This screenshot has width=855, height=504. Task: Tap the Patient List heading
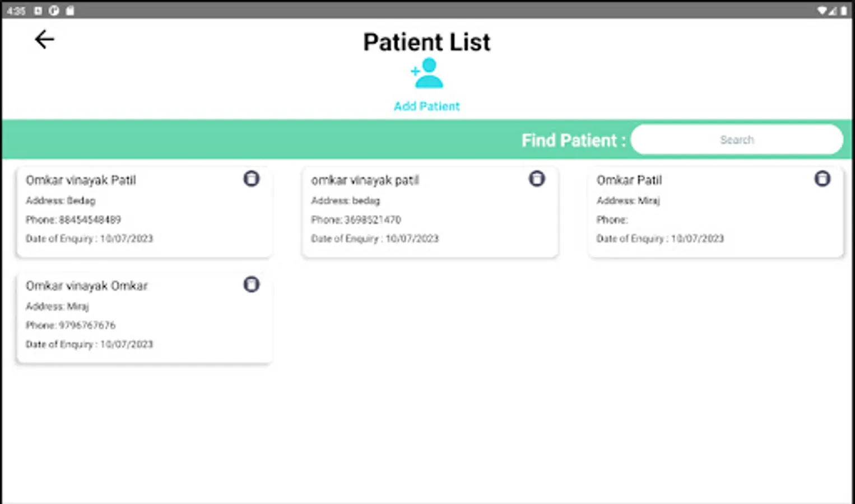(x=426, y=42)
